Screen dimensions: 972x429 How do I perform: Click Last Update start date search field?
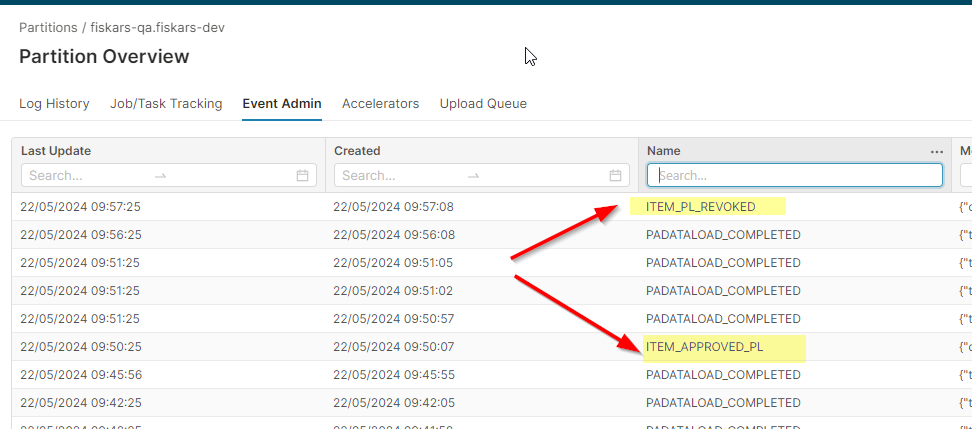coord(85,176)
